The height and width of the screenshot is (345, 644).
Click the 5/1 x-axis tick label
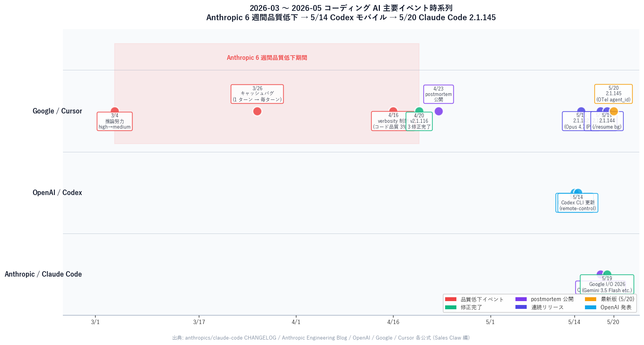click(x=490, y=322)
